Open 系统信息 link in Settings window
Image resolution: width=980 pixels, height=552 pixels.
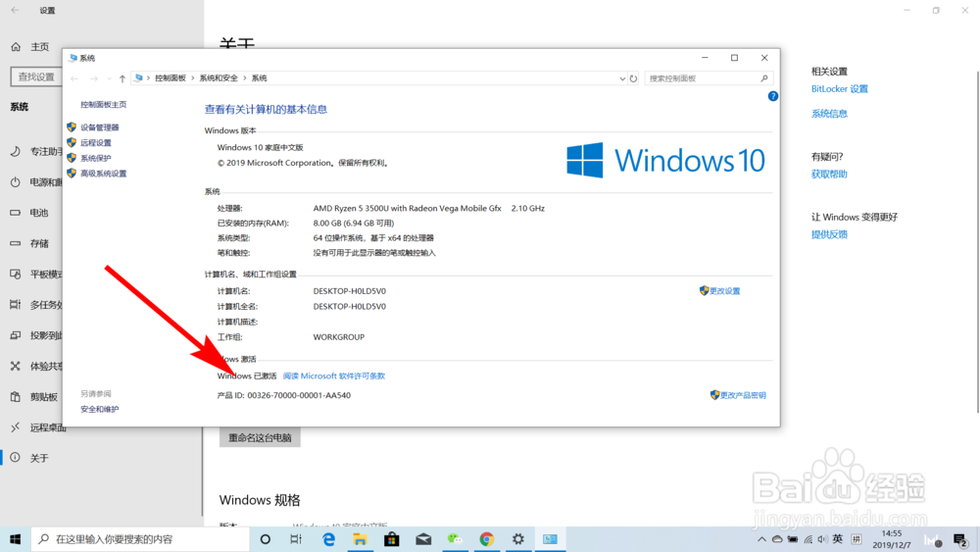(x=829, y=114)
